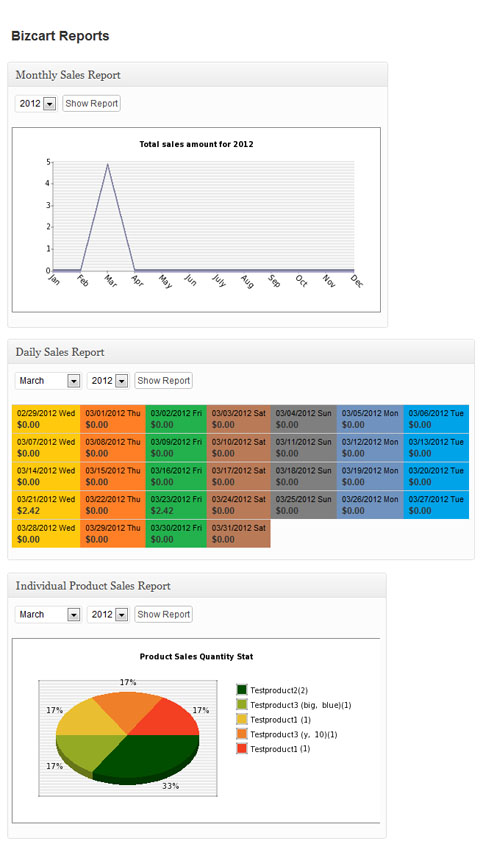Select the 03/28/2012 Wed cell
This screenshot has width=483, height=852.
pyautogui.click(x=46, y=534)
